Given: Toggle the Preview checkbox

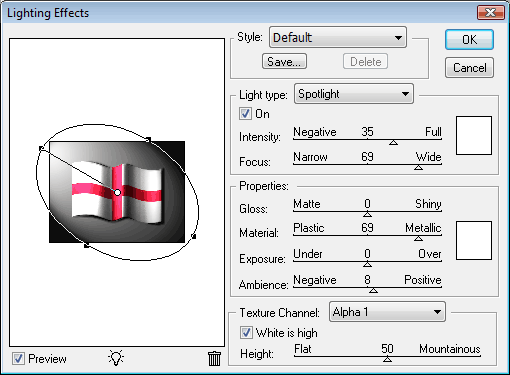Looking at the screenshot, I should pos(18,359).
